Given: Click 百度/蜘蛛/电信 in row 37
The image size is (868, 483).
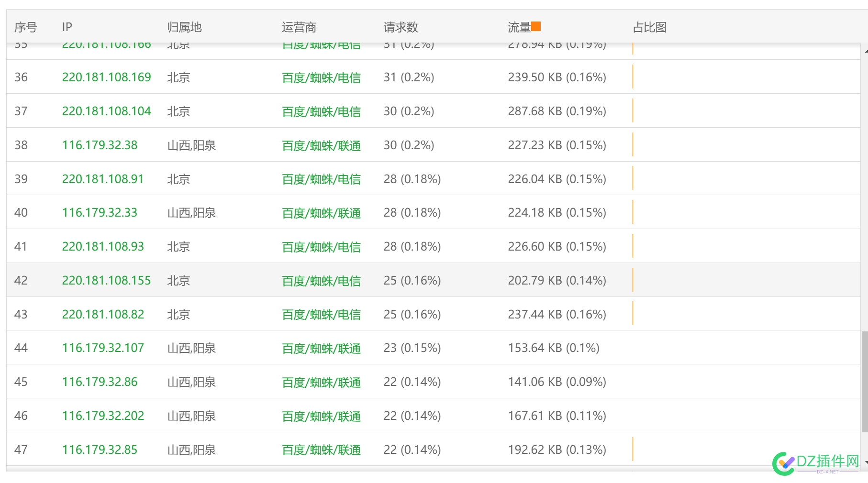Looking at the screenshot, I should pos(321,111).
